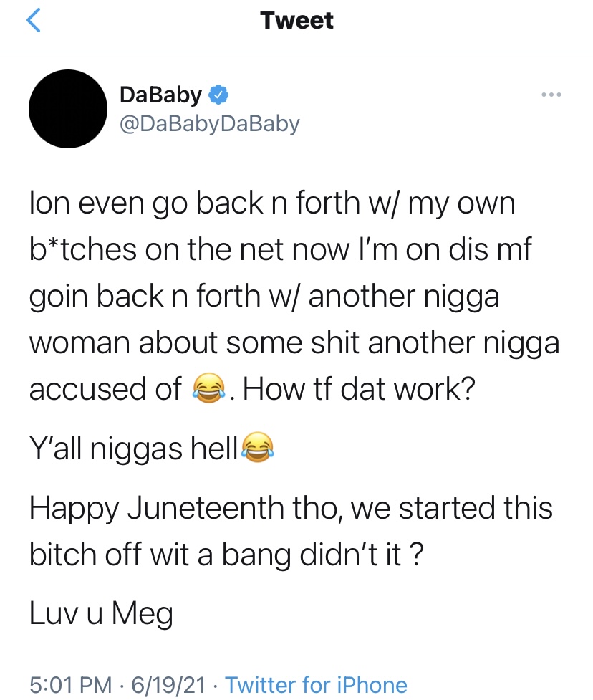Click the words 'bang didn't it ?'

(x=322, y=555)
